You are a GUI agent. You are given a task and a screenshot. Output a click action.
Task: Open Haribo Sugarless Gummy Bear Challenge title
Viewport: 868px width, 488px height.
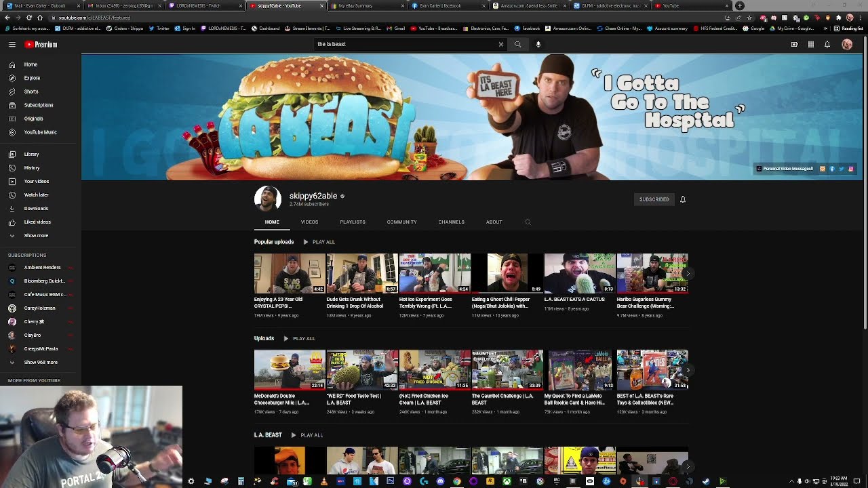tap(646, 302)
